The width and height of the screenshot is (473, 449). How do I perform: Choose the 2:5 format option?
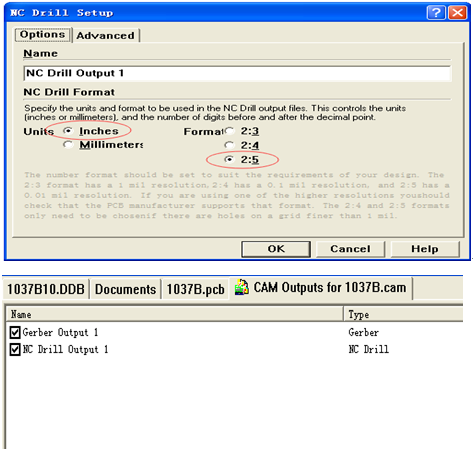pos(229,159)
